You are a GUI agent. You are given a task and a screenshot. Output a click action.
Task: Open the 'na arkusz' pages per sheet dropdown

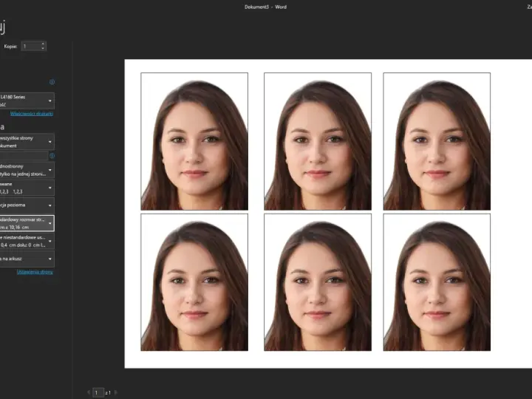tap(27, 259)
